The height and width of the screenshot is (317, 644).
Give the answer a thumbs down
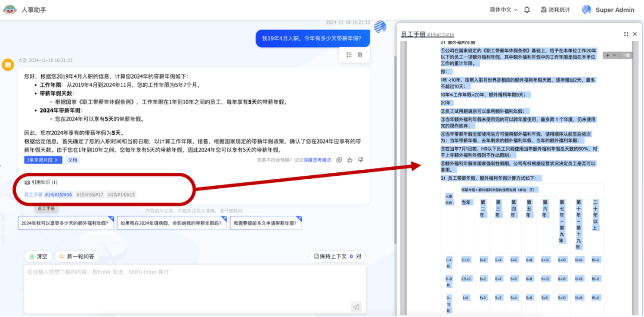[360, 160]
